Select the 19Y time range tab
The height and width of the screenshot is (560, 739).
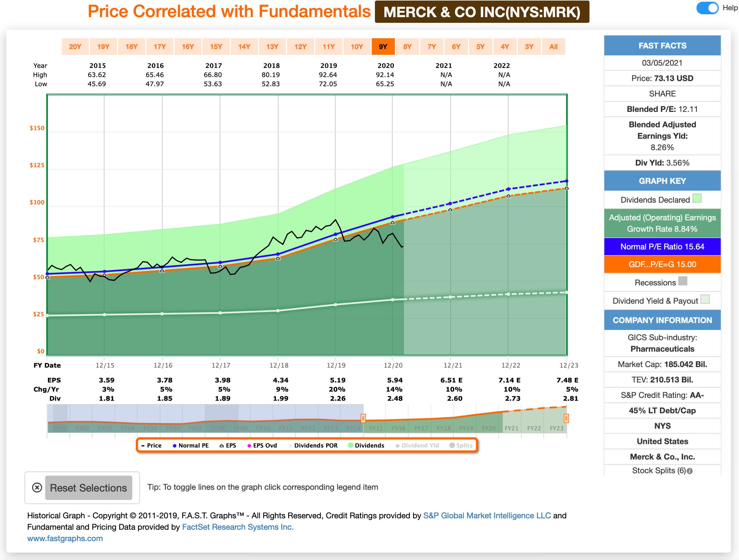tap(103, 47)
